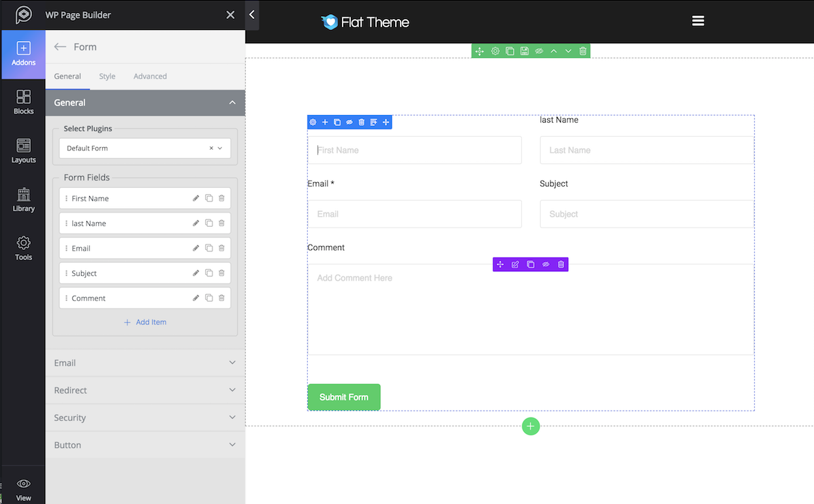814x504 pixels.
Task: Save the row as a template
Action: [525, 51]
